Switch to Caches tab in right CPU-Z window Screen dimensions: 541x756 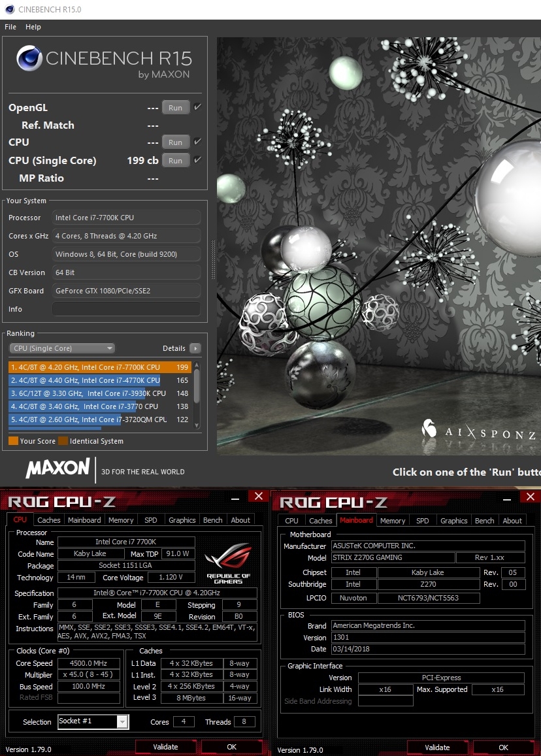(321, 521)
